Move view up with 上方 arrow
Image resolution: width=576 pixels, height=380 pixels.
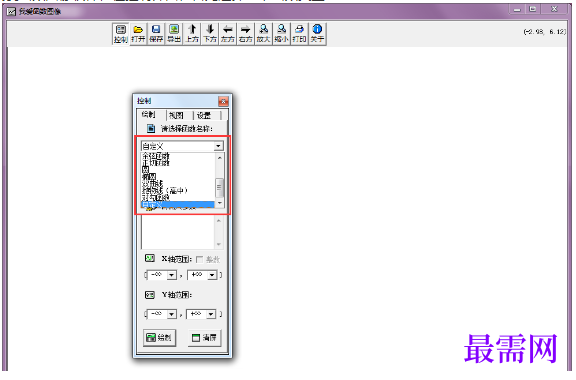tap(192, 33)
